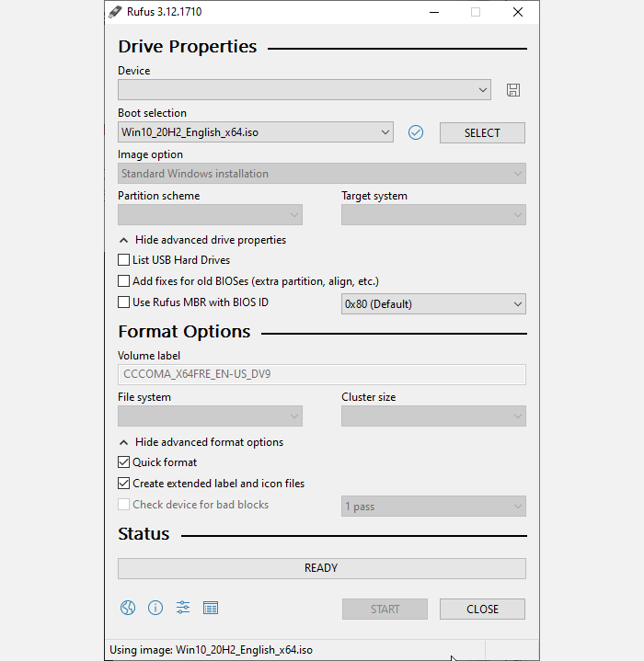The height and width of the screenshot is (661, 644).
Task: Open application settings sliders icon
Action: 183,608
